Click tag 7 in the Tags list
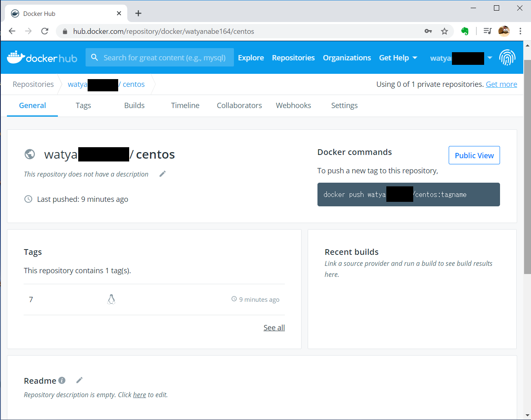Screen dimensions: 531x420 [31, 300]
